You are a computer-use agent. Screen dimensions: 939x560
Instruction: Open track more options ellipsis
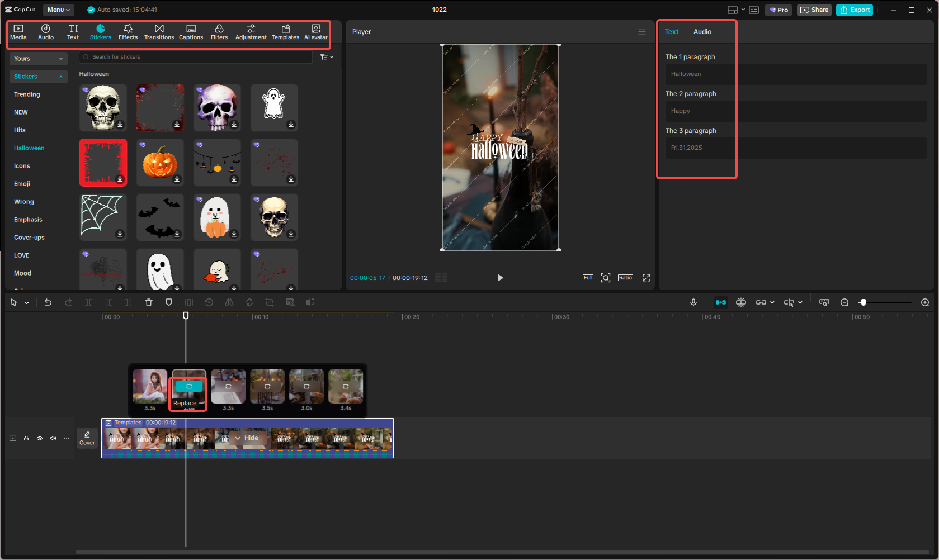pyautogui.click(x=67, y=438)
